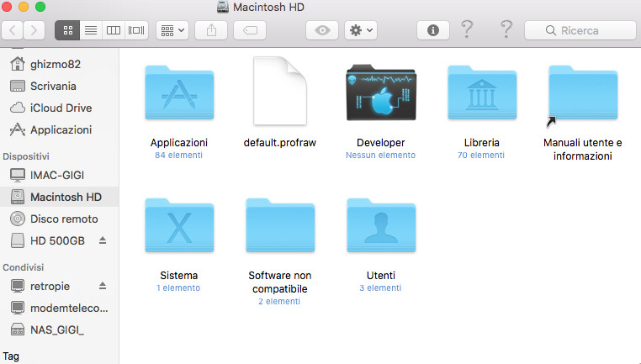641x364 pixels.
Task: Select the Utenti folder icon
Action: coord(381,225)
